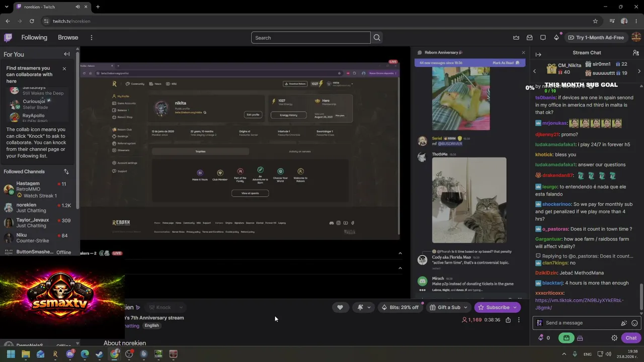Open Niku Counter-Strike channel in sidebar

click(38, 238)
